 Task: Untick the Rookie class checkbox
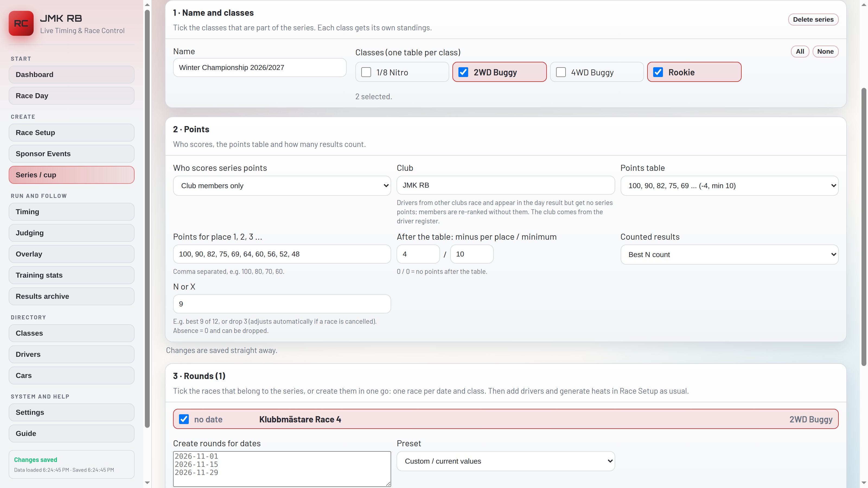tap(658, 72)
